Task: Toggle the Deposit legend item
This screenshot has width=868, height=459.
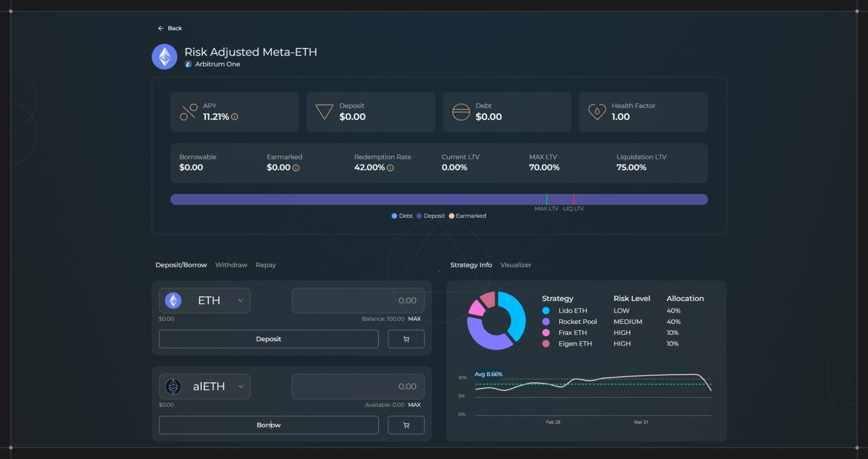Action: 430,216
